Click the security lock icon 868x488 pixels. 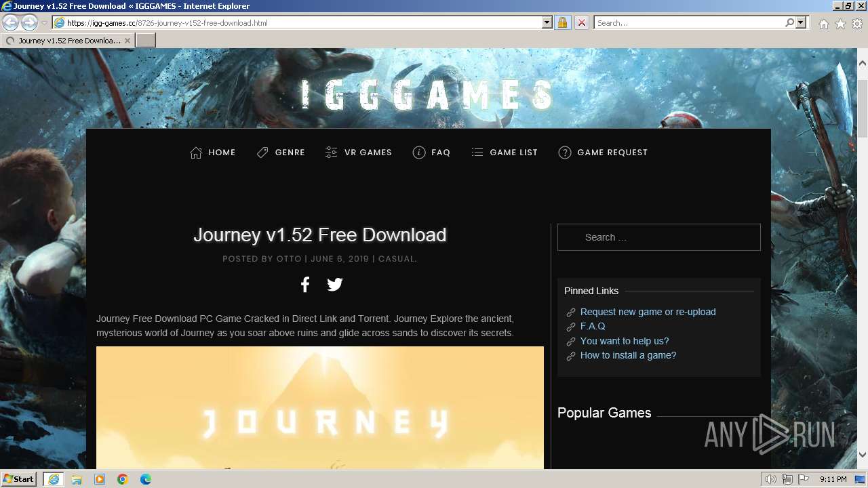click(562, 22)
